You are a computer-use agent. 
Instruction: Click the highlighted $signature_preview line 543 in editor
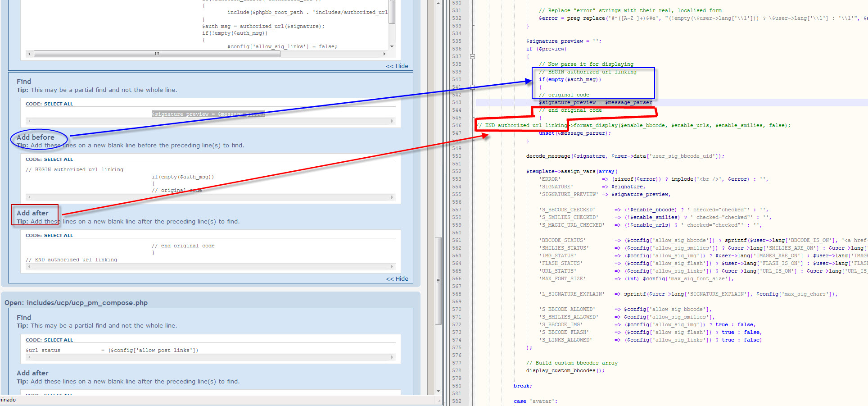[595, 103]
